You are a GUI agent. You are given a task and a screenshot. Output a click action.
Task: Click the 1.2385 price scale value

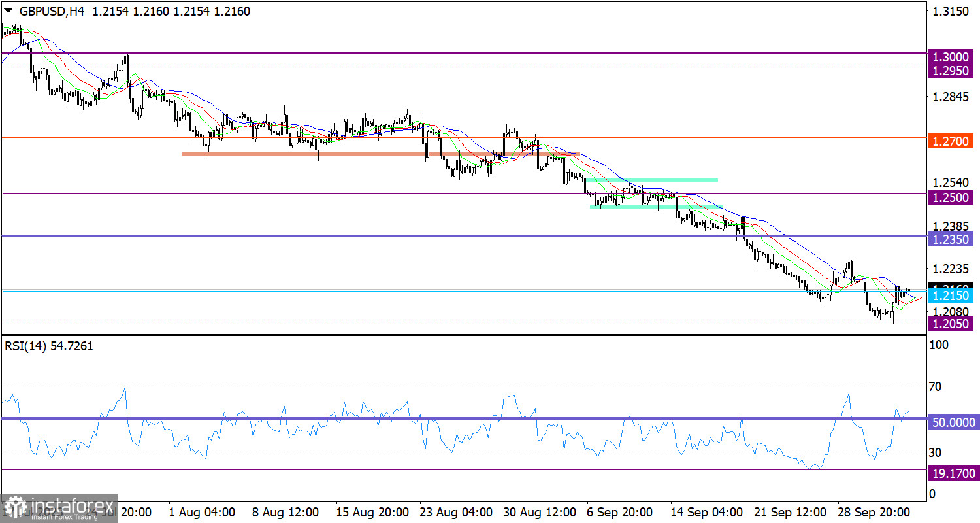pyautogui.click(x=951, y=226)
